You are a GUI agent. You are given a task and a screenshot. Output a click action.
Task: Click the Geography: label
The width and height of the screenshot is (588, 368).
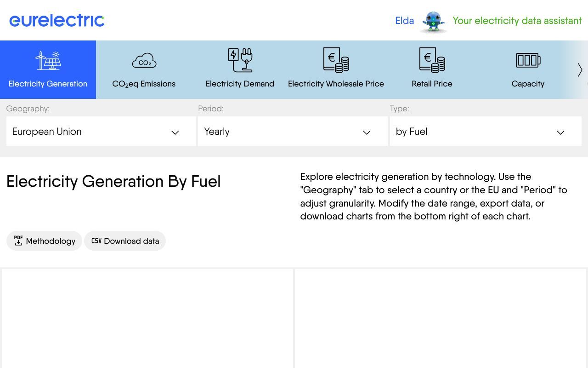28,109
